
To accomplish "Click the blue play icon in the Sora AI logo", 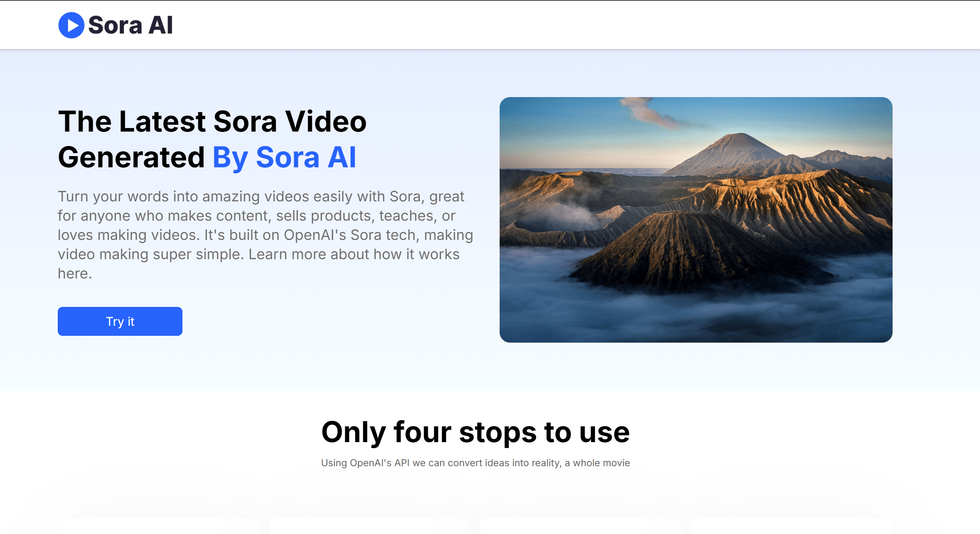I will [71, 25].
